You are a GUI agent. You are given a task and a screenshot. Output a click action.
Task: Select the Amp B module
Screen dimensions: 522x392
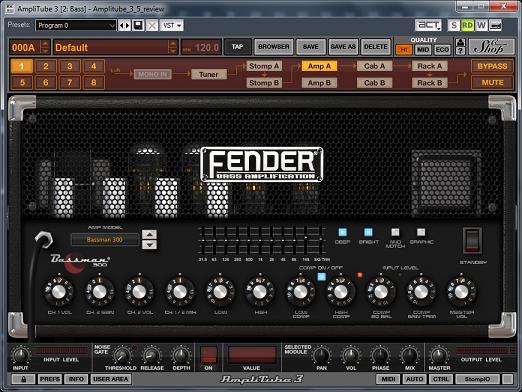point(319,83)
